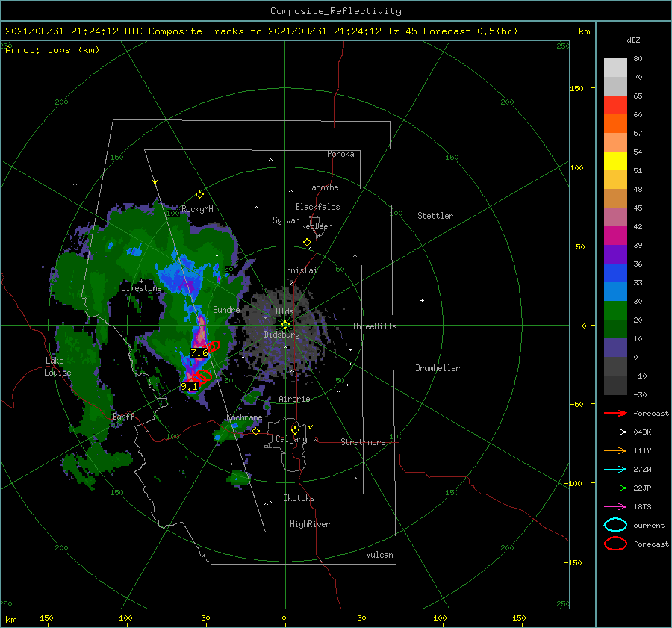Pick the purple swatch between 39 and 36 dBZ

pos(615,255)
